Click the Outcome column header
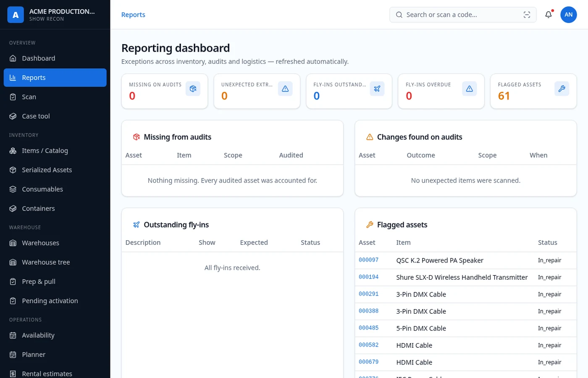This screenshot has width=588, height=378. (421, 155)
